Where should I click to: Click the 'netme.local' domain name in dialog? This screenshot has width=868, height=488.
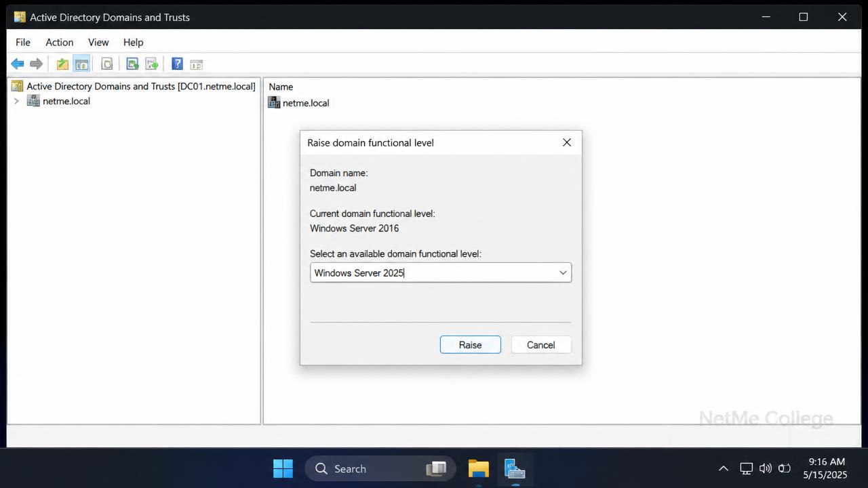click(x=333, y=188)
